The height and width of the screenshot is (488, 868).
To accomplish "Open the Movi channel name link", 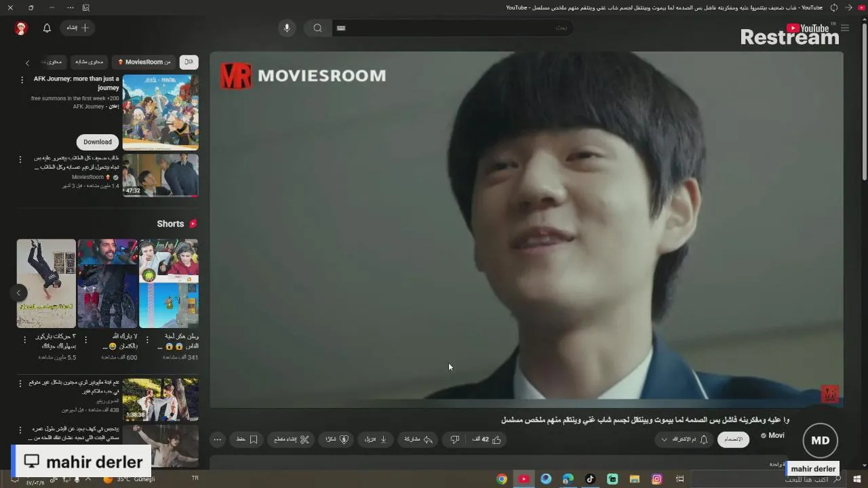I will coord(776,435).
